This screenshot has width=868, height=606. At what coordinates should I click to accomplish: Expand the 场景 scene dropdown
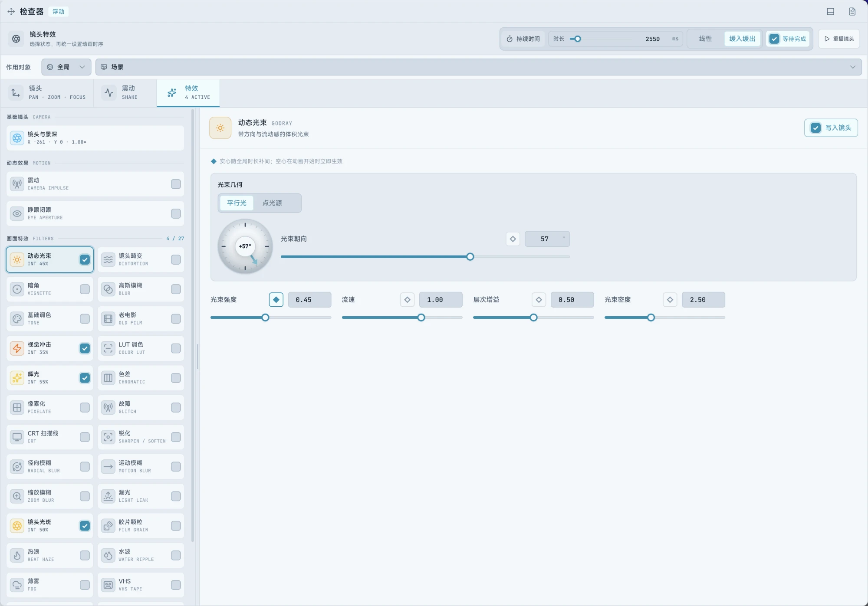478,67
